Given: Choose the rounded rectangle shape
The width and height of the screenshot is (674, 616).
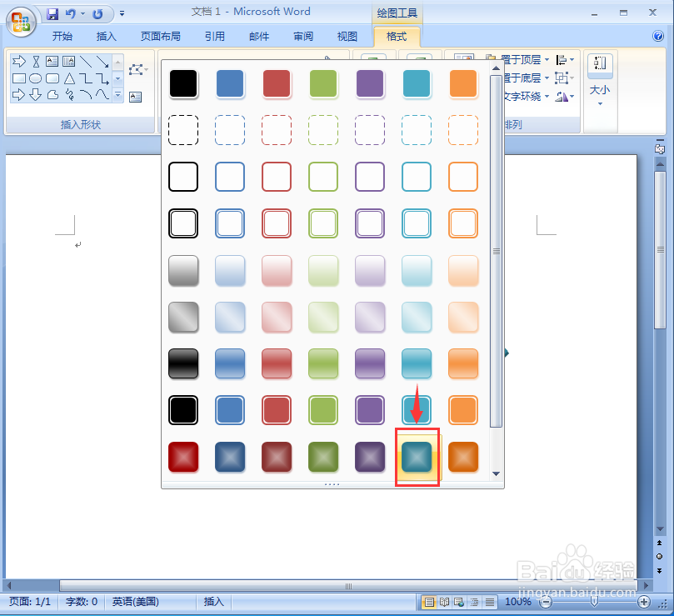Looking at the screenshot, I should 52,78.
